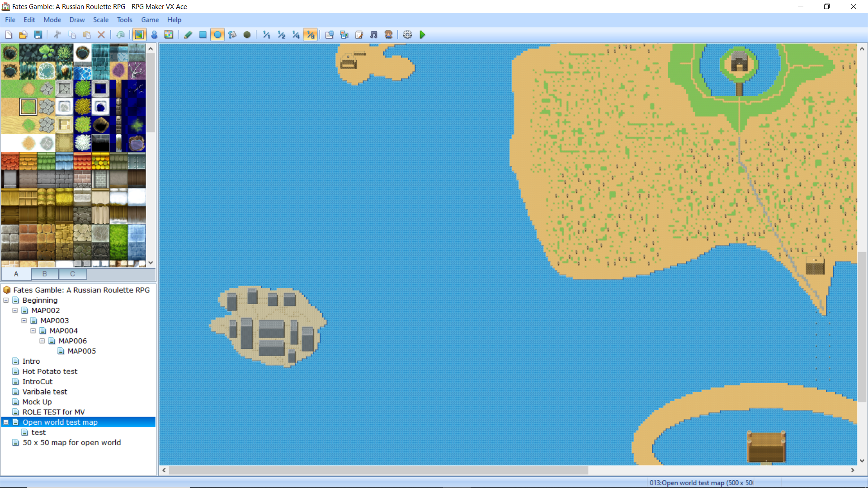Collapse the Beginning map tree node
This screenshot has width=868, height=488.
pyautogui.click(x=6, y=300)
